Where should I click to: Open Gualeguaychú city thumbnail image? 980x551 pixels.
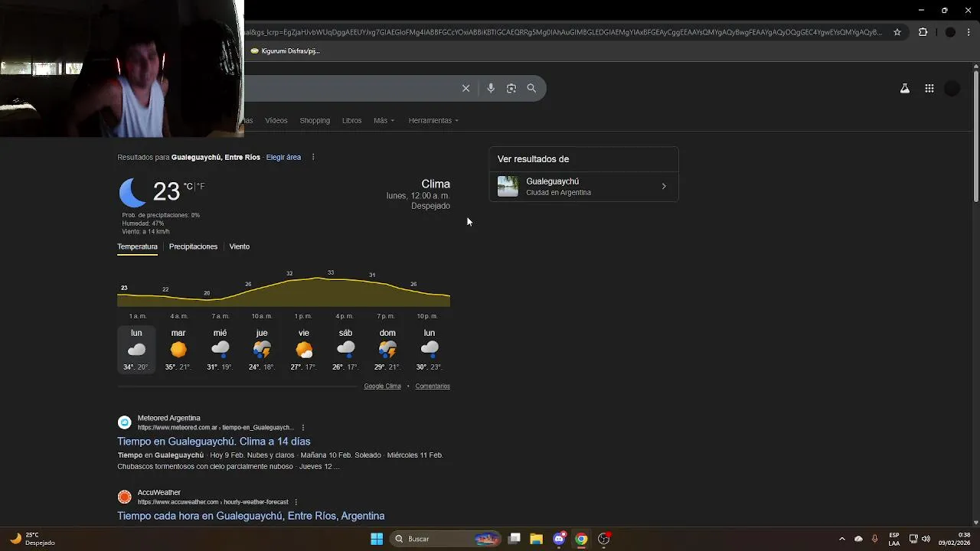[508, 186]
